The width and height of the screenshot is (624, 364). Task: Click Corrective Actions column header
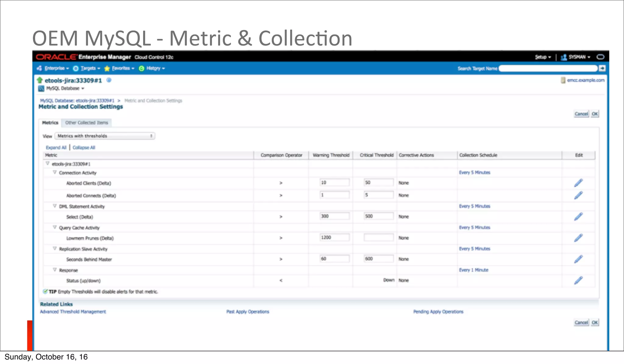click(427, 155)
